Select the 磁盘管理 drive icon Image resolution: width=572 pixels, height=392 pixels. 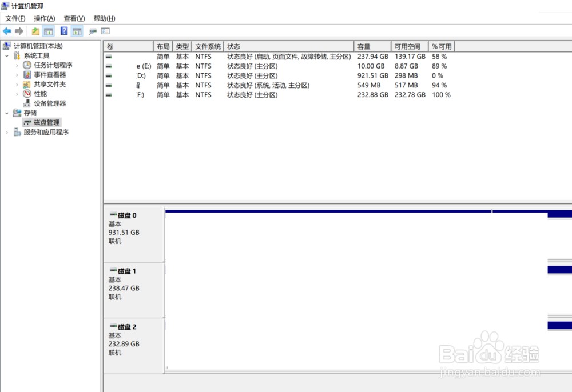tap(27, 123)
